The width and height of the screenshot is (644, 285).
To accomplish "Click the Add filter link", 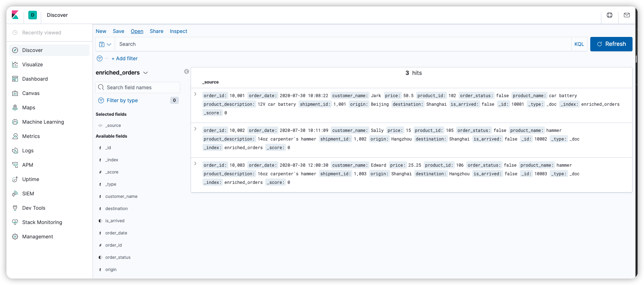I will (x=124, y=58).
